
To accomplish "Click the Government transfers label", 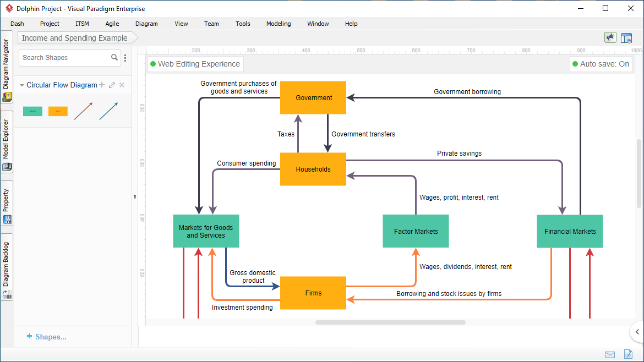I will [363, 134].
